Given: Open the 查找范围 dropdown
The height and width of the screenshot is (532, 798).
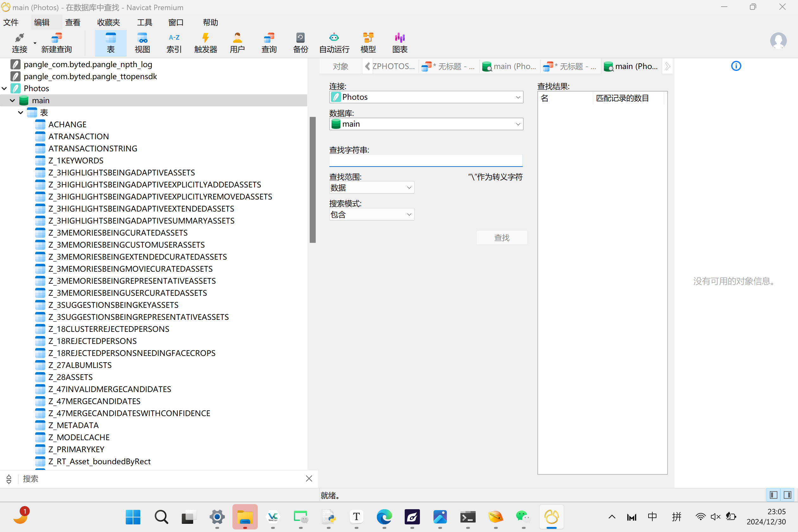Looking at the screenshot, I should 371,187.
